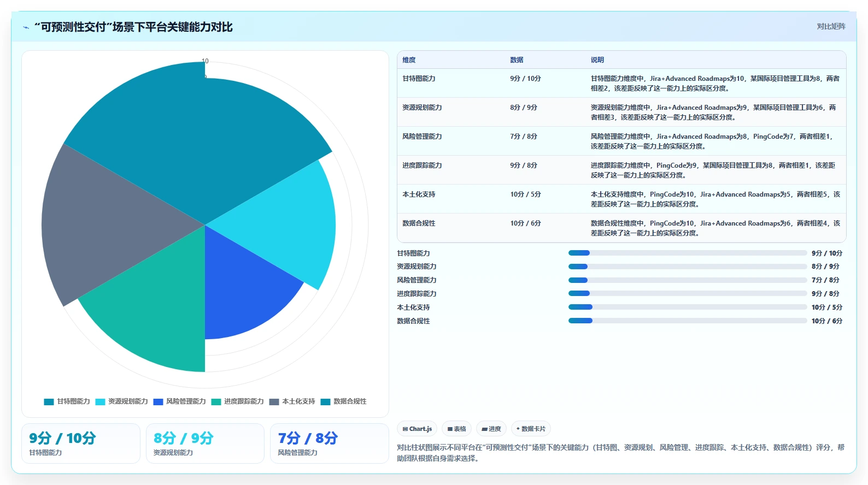Click the chart title heading text
This screenshot has height=485, width=868.
click(133, 27)
